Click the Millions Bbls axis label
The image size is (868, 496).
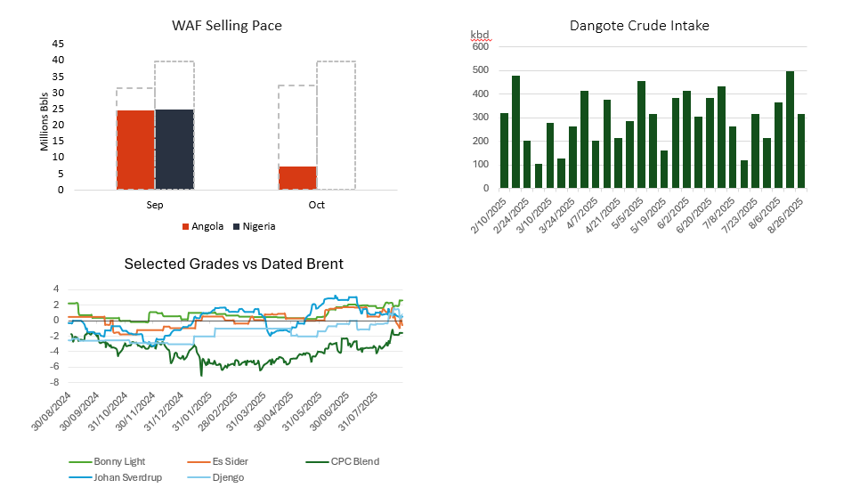point(45,122)
